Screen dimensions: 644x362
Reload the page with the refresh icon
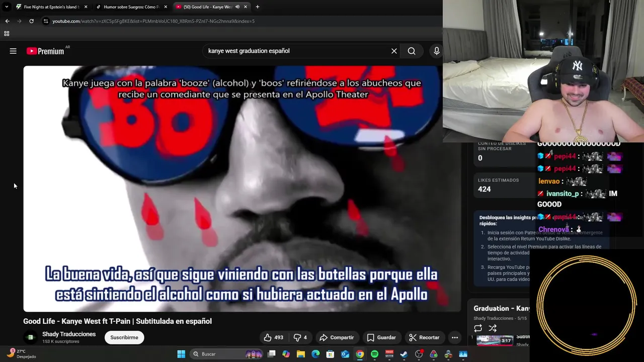[x=31, y=21]
